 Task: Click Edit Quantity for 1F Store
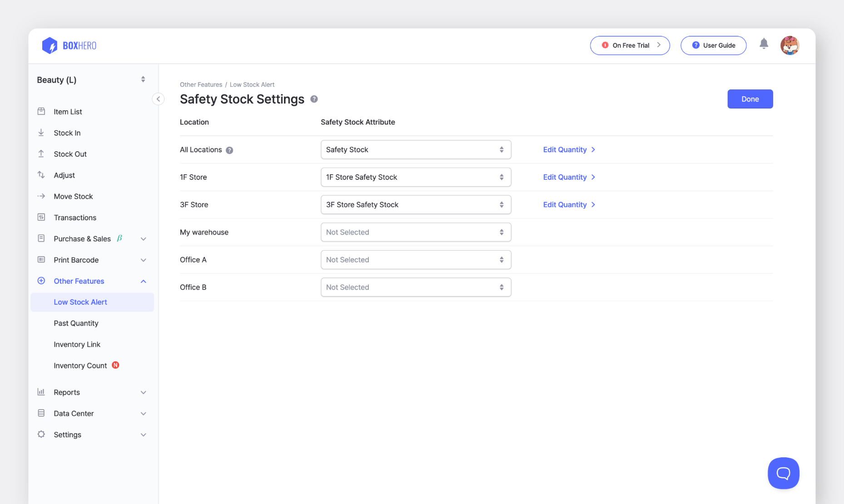click(x=565, y=177)
